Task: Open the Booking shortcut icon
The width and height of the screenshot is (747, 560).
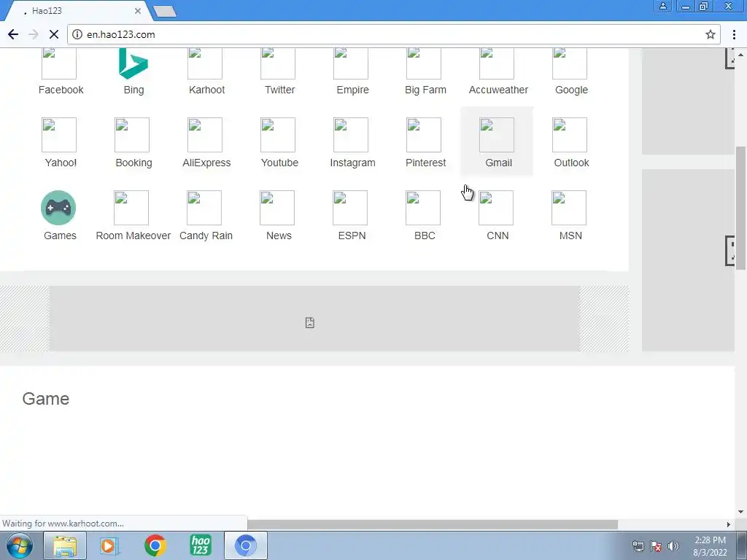Action: (132, 135)
